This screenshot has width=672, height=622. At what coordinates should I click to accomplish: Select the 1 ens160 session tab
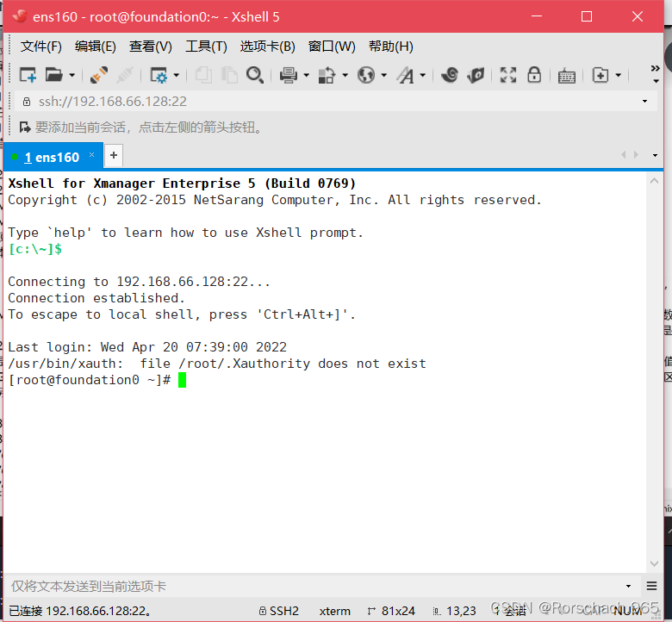pos(52,158)
